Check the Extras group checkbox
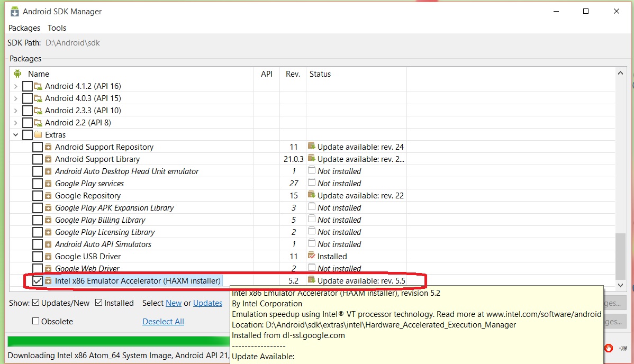Viewport: 634px width, 364px height. pyautogui.click(x=28, y=135)
